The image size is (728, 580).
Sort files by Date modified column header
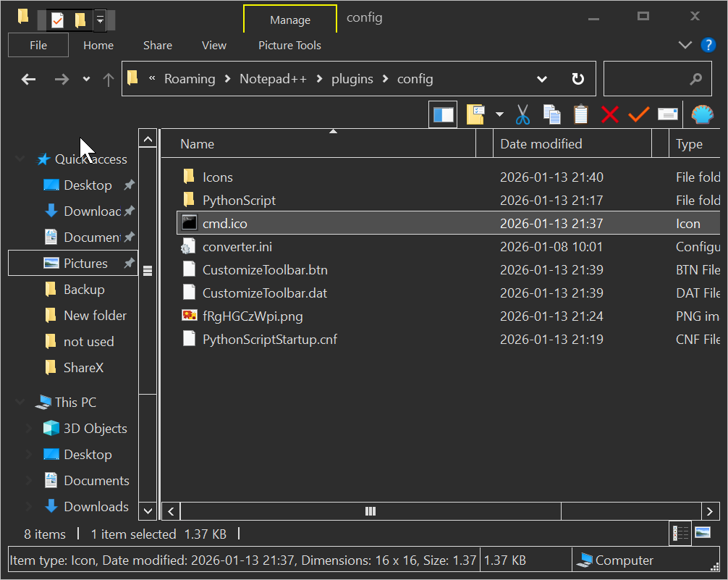tap(541, 143)
